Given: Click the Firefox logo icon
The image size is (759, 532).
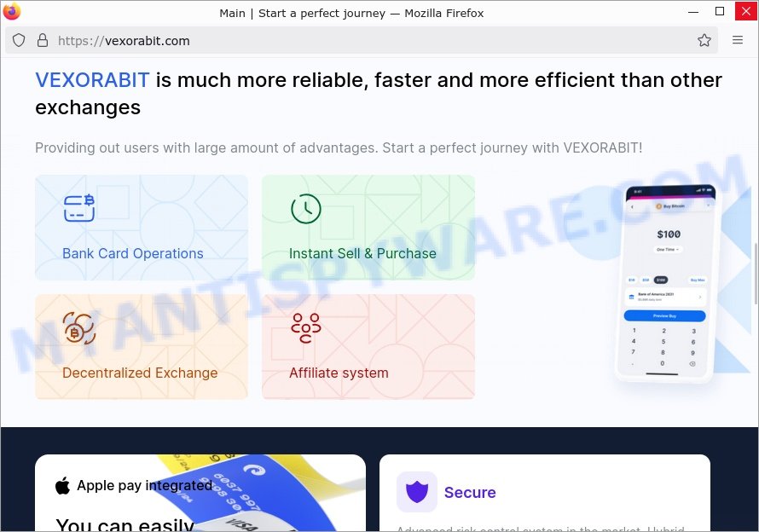Looking at the screenshot, I should point(12,10).
